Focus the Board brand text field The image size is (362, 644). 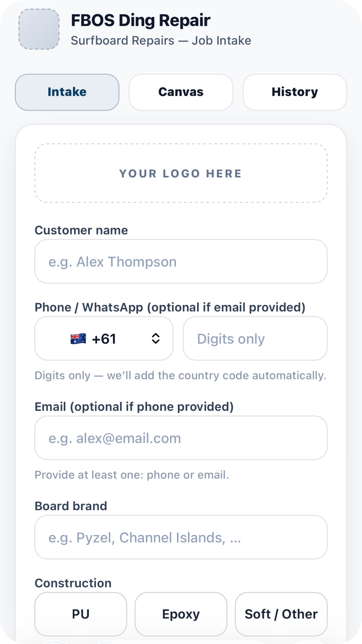(x=181, y=537)
